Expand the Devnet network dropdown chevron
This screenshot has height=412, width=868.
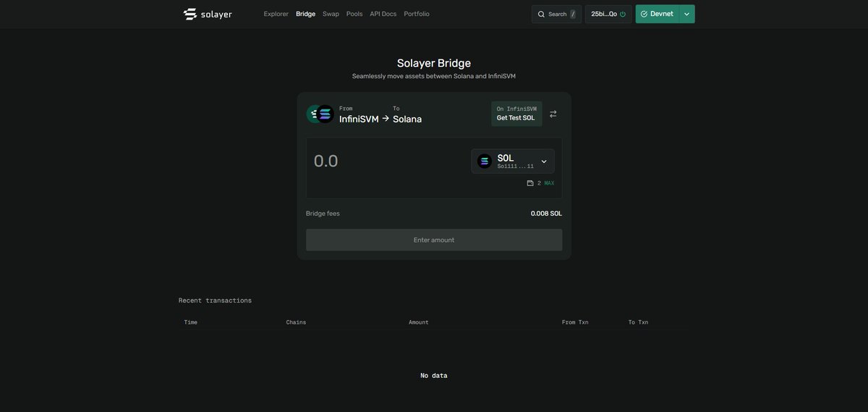point(686,14)
